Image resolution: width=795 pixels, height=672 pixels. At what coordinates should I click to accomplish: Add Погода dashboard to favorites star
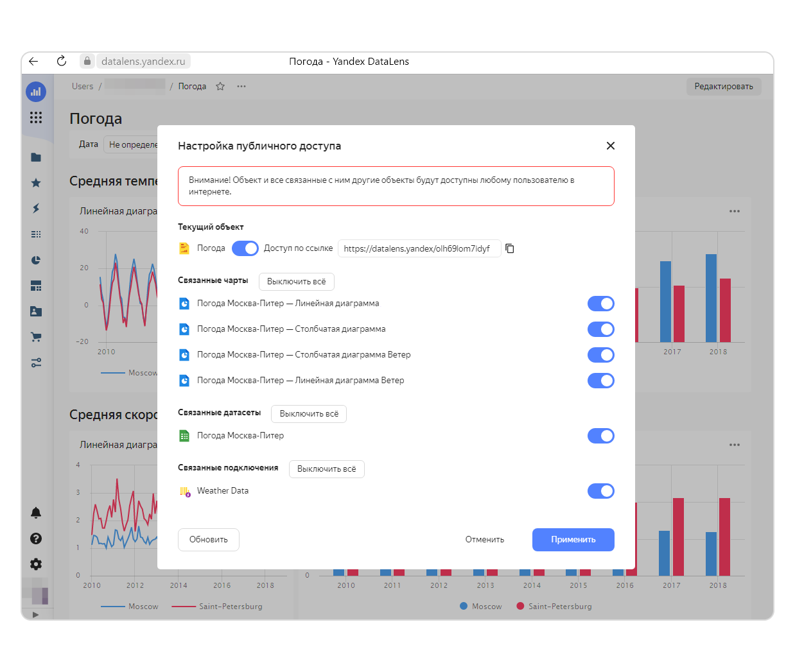tap(220, 86)
